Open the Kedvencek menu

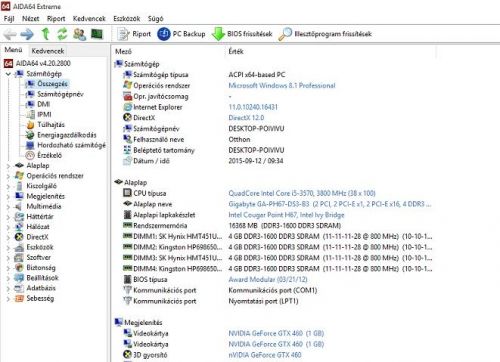[x=89, y=19]
